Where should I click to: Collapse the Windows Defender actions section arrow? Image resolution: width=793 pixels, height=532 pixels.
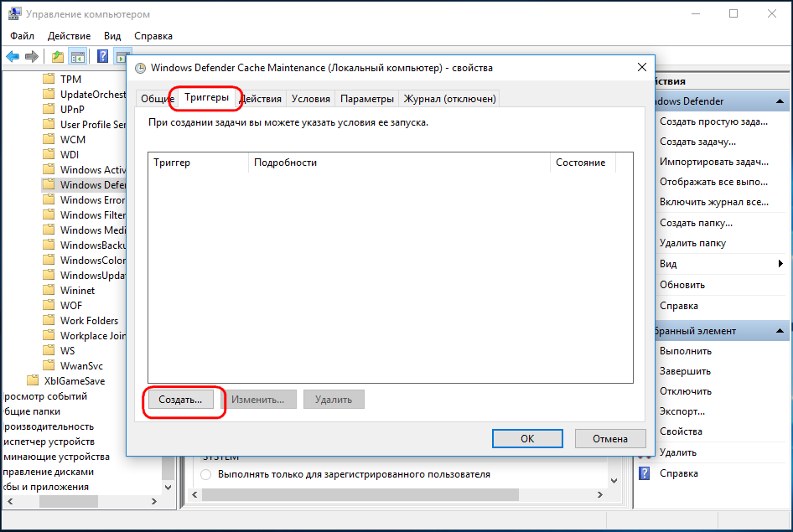pos(780,101)
